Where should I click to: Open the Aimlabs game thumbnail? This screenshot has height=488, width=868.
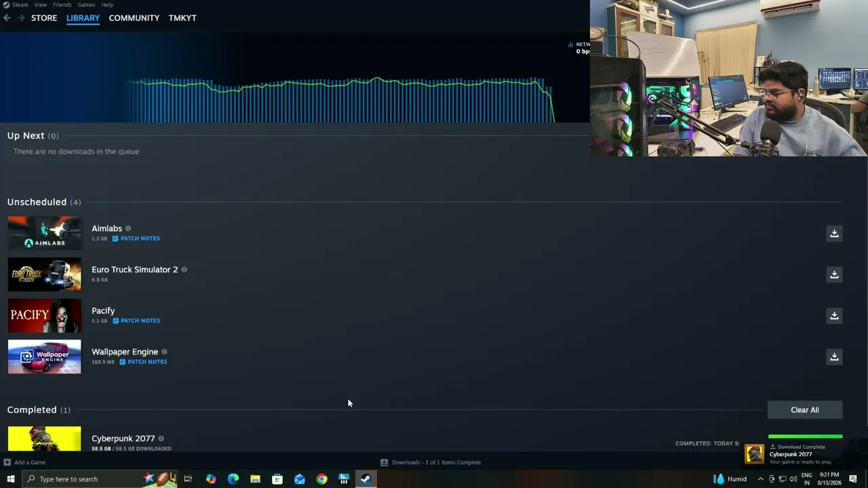(44, 233)
